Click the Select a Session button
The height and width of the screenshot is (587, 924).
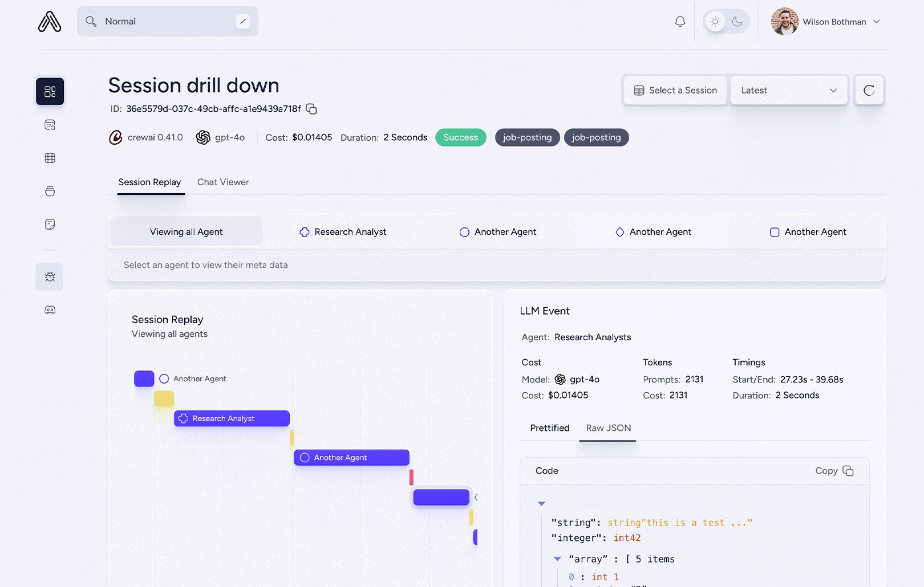(x=675, y=90)
